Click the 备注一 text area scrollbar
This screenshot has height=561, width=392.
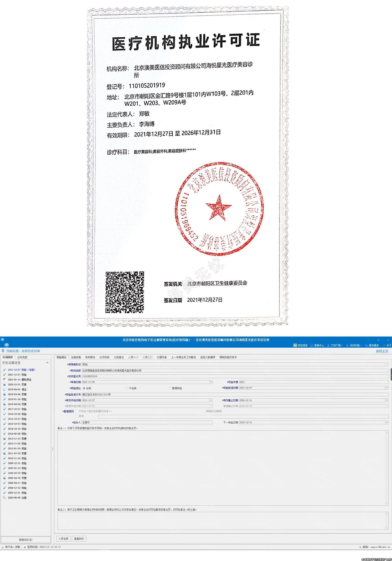[386, 468]
